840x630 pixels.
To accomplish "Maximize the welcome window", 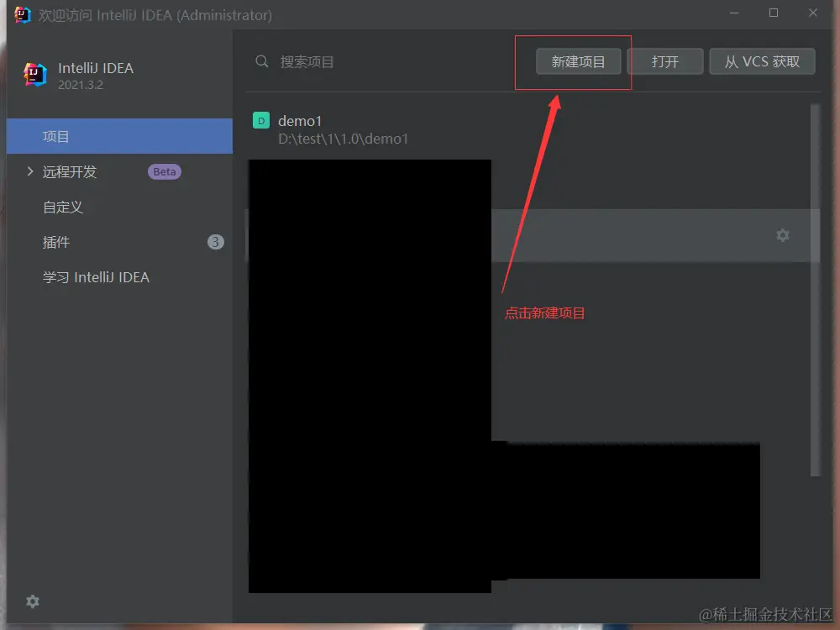I will tap(774, 13).
